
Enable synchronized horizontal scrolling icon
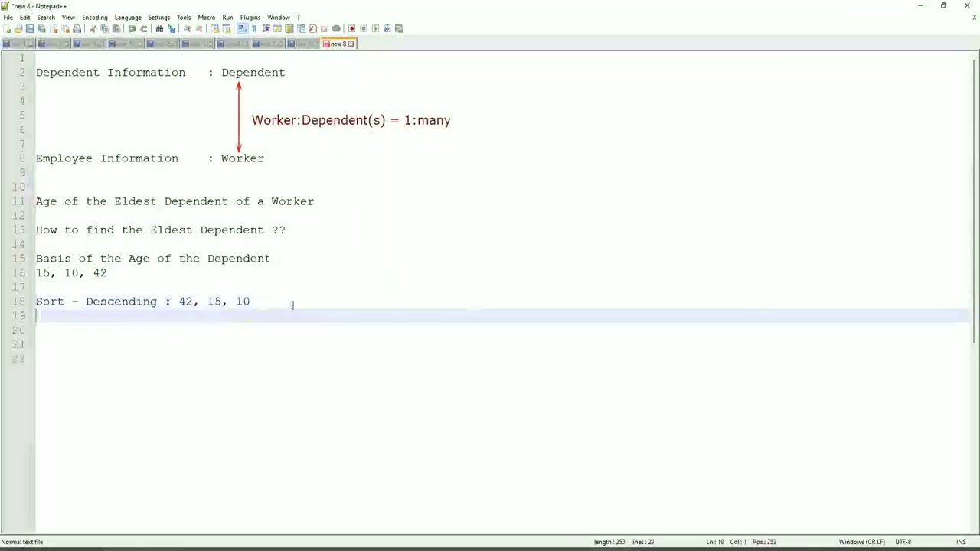[x=227, y=29]
